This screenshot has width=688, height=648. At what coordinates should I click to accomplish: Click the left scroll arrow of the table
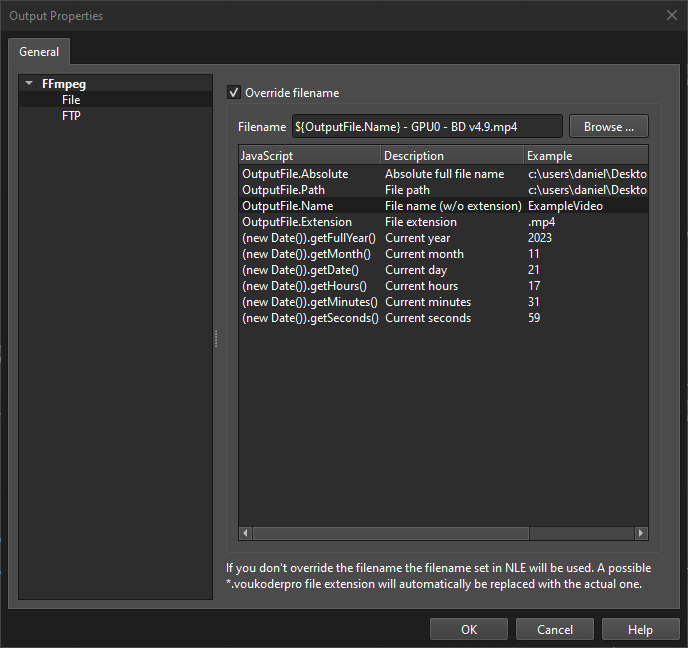245,534
